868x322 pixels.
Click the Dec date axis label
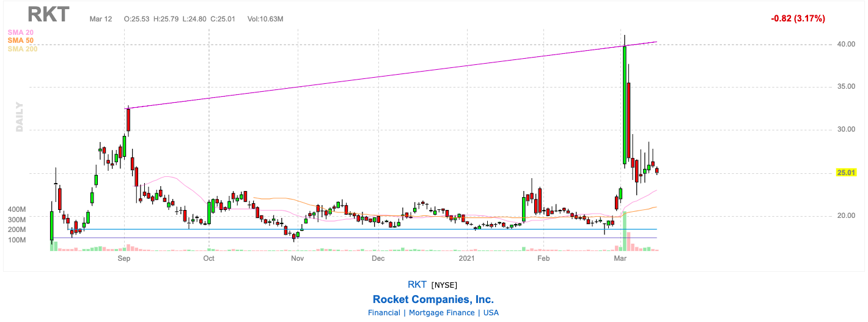[378, 259]
